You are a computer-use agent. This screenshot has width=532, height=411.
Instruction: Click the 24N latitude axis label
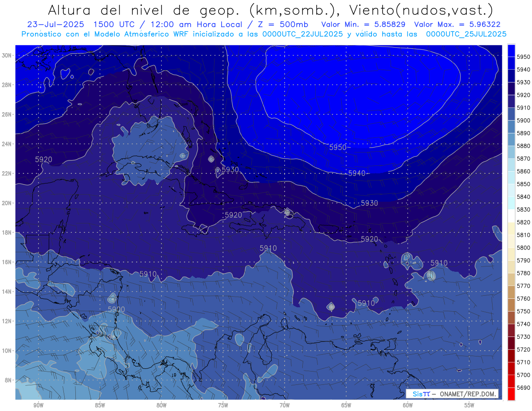click(7, 144)
